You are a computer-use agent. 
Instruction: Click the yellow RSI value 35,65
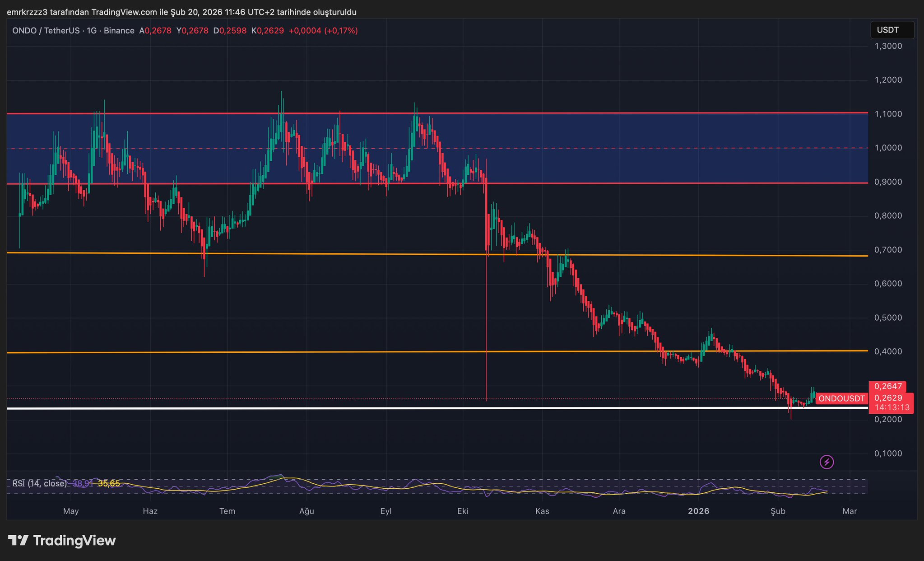pos(109,484)
